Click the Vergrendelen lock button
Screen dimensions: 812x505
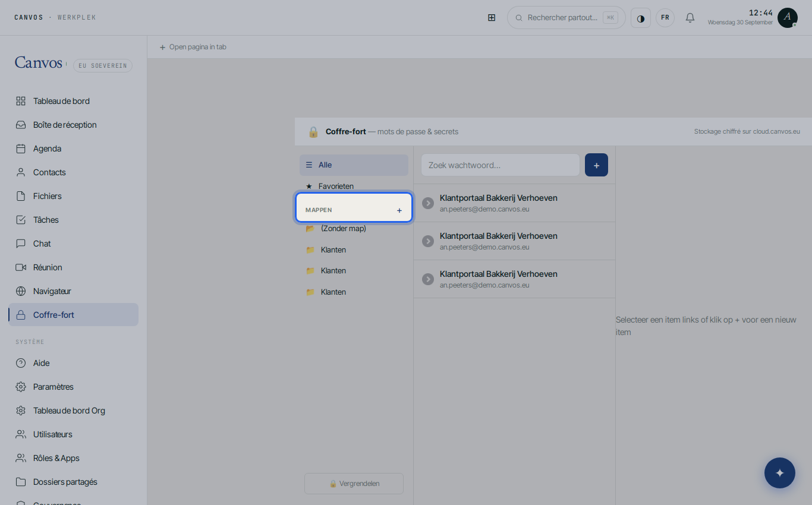pos(354,484)
